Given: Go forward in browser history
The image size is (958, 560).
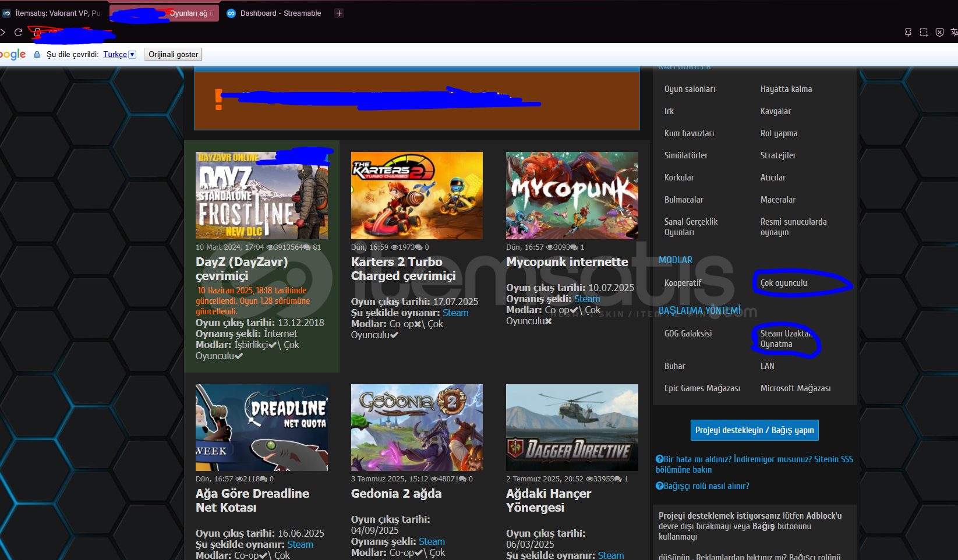Looking at the screenshot, I should click(3, 32).
